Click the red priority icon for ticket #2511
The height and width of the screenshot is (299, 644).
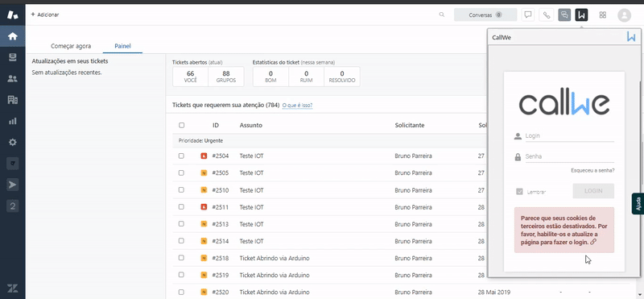(204, 207)
